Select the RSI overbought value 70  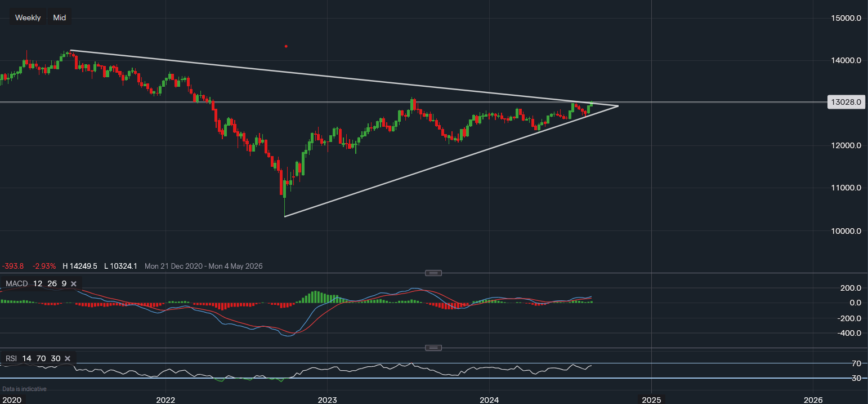pyautogui.click(x=39, y=358)
